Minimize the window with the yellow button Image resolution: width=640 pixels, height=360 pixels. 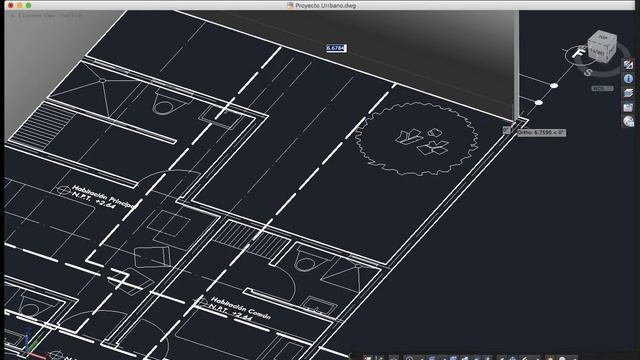coord(19,5)
